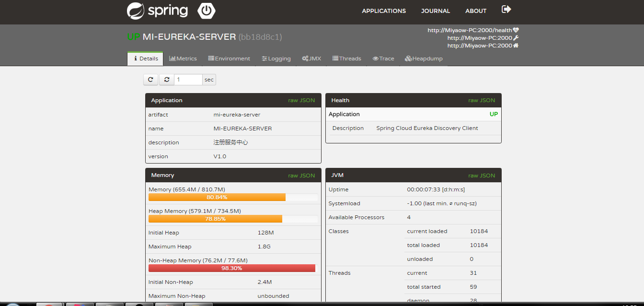Click the Uptime value 00:00:07:33
Screen dimensions: 644x306
(436, 189)
